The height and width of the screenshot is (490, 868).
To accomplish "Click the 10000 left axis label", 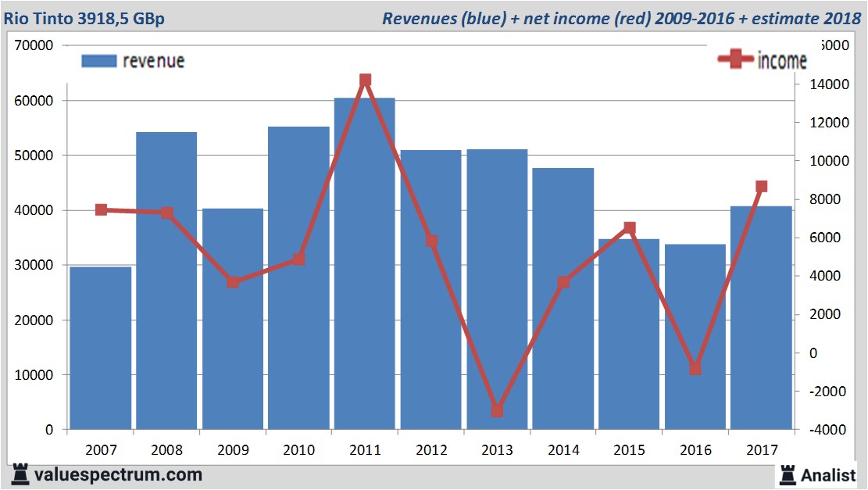I will (34, 375).
